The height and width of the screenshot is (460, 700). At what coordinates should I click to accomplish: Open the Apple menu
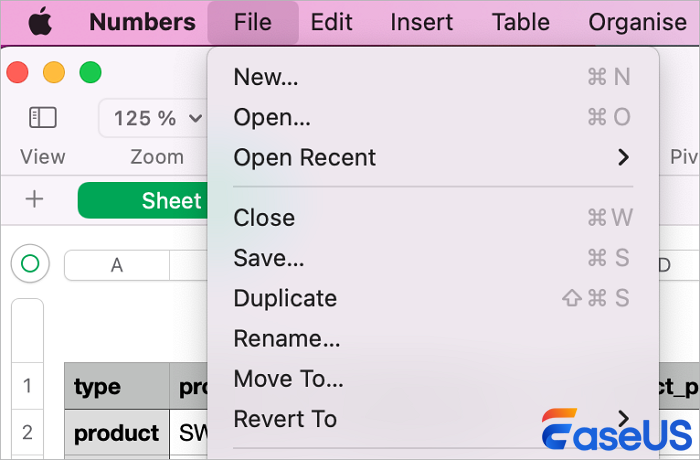pyautogui.click(x=39, y=21)
